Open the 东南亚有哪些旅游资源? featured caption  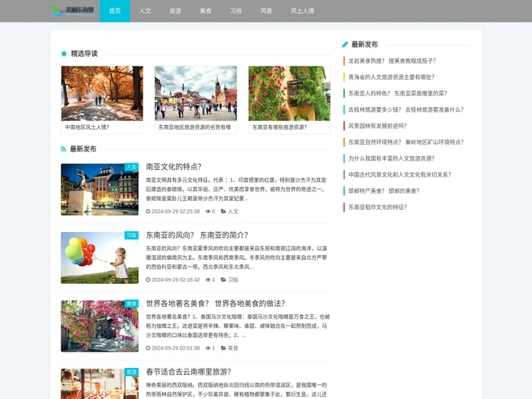pos(279,127)
